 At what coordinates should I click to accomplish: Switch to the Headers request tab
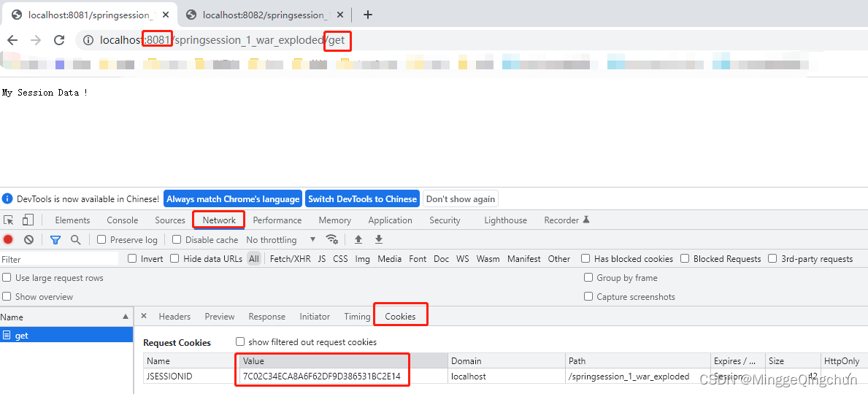point(174,317)
